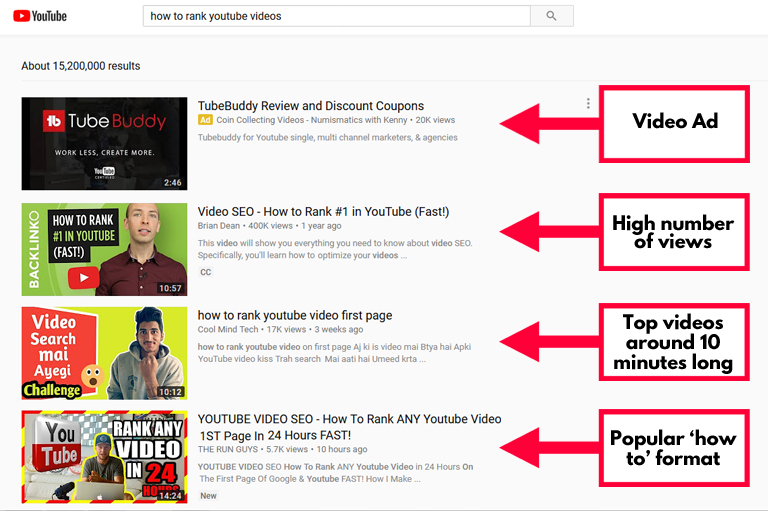Open title 'YOUTUBE VIDEO SEO - How To Rank ANY Youtube Video'

pos(349,427)
